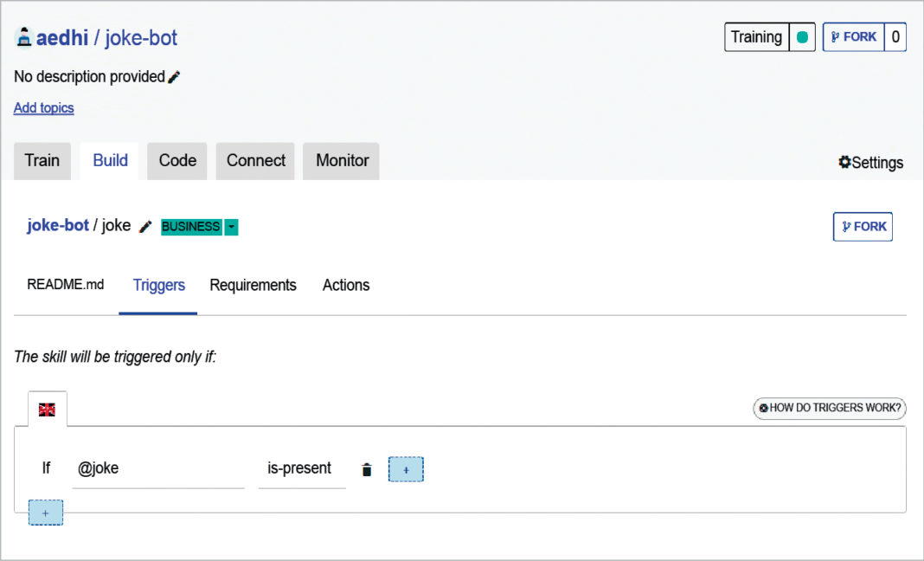View the Monitor tab

coord(340,160)
